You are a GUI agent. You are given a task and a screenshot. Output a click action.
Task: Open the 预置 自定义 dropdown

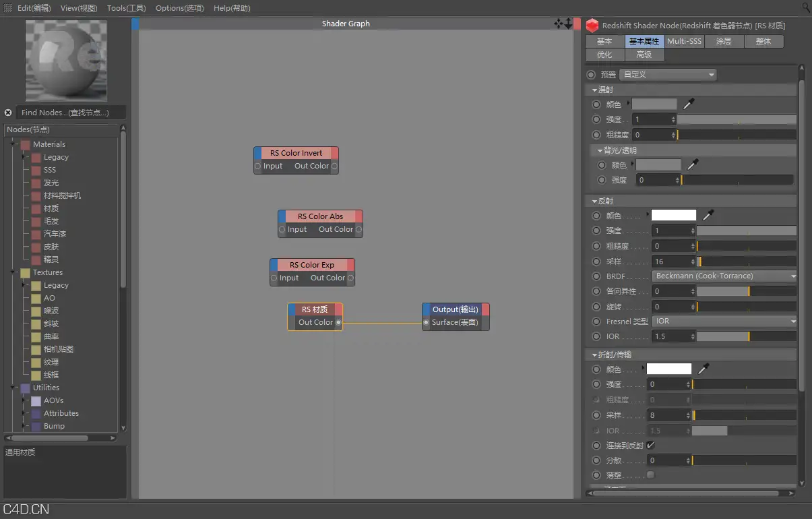pos(668,75)
